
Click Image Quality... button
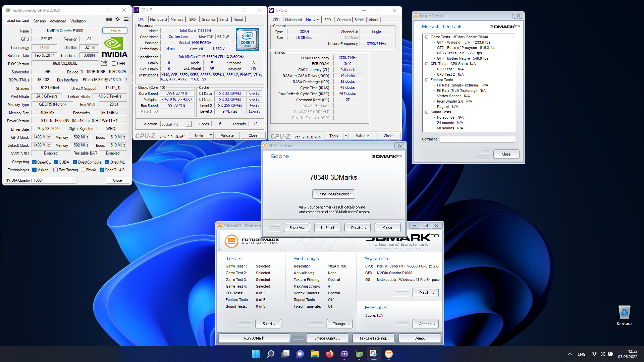coord(328,338)
